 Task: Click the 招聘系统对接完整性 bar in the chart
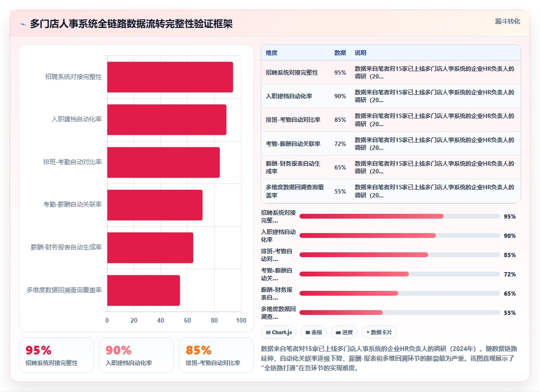(x=170, y=77)
